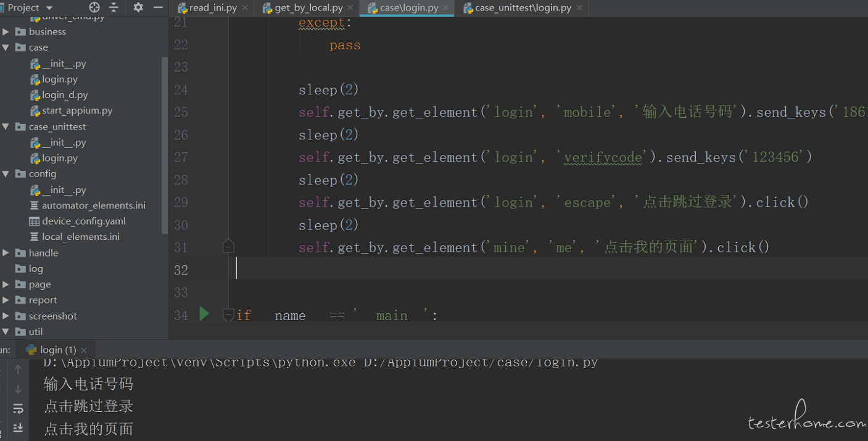
Task: Click the fold marker on line 31
Action: pyautogui.click(x=228, y=247)
